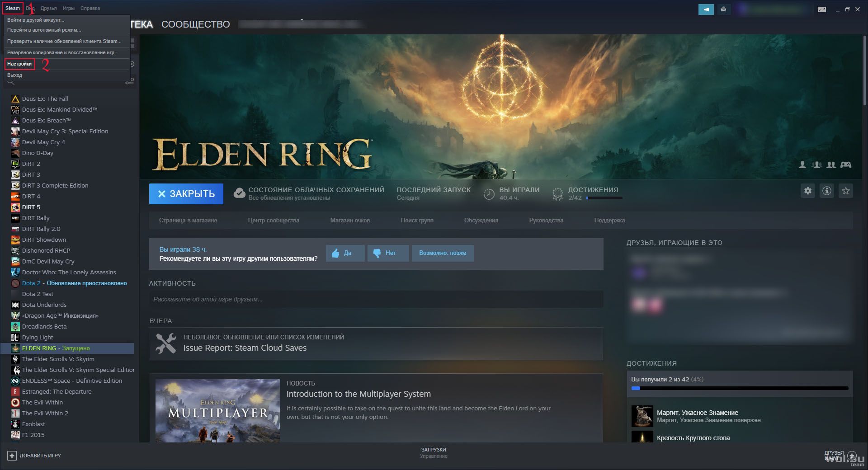Open Центр сообщества link
The image size is (868, 470).
tap(274, 221)
